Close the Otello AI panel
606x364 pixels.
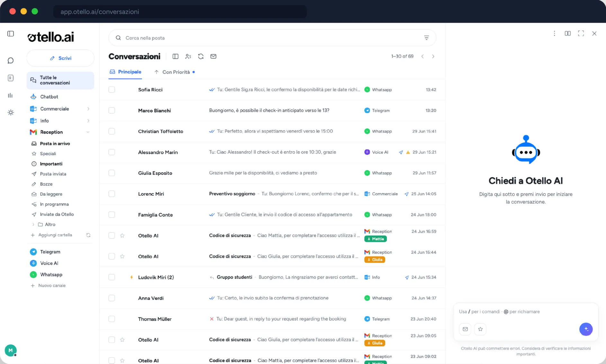point(594,33)
